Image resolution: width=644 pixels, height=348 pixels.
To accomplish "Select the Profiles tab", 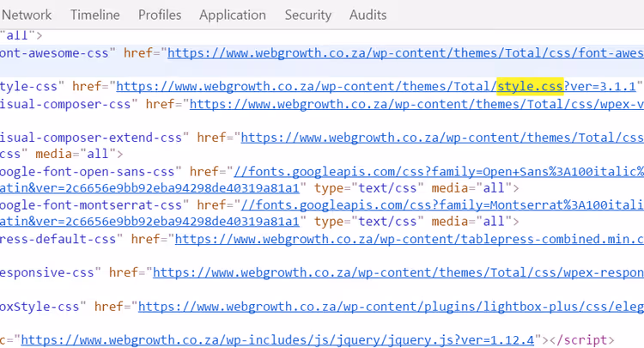I will (160, 15).
